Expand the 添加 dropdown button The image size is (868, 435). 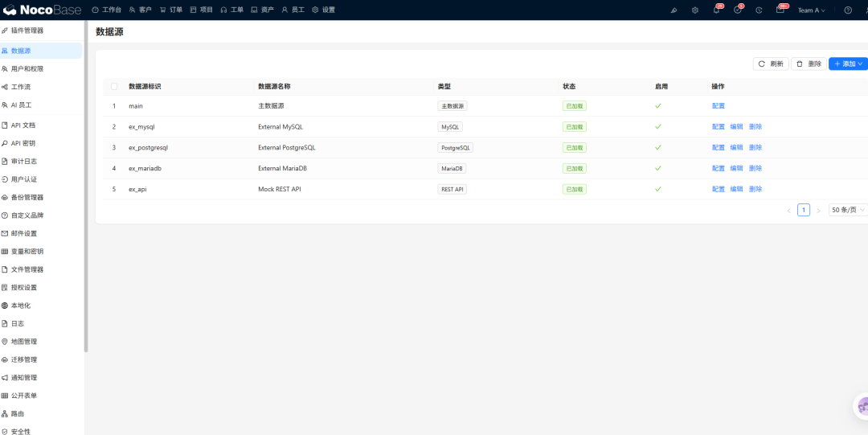point(848,64)
